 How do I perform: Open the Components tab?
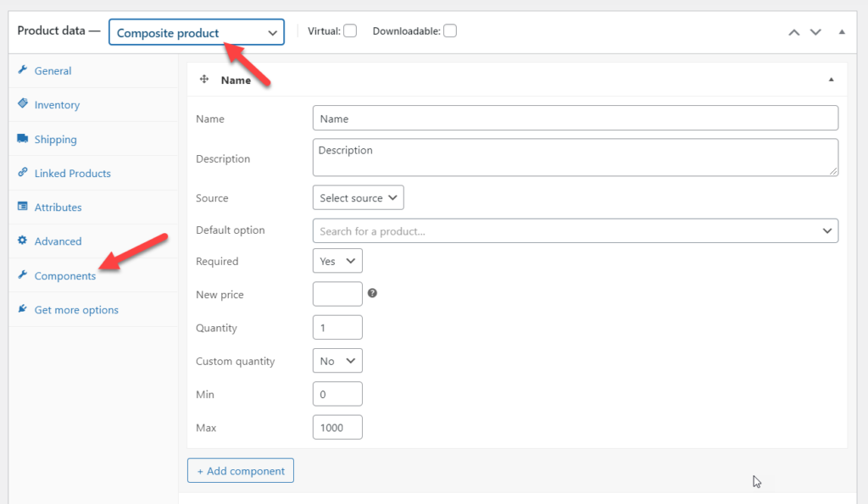[x=93, y=275]
